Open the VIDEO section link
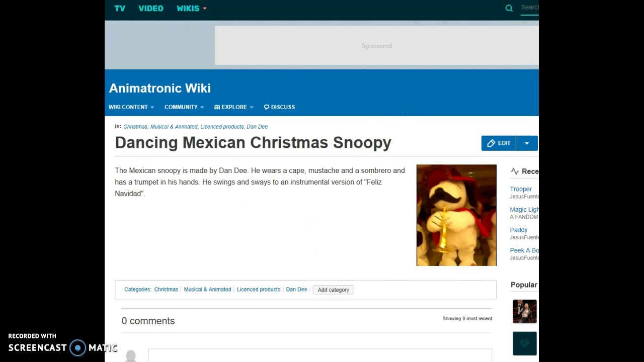644x362 pixels. [151, 9]
